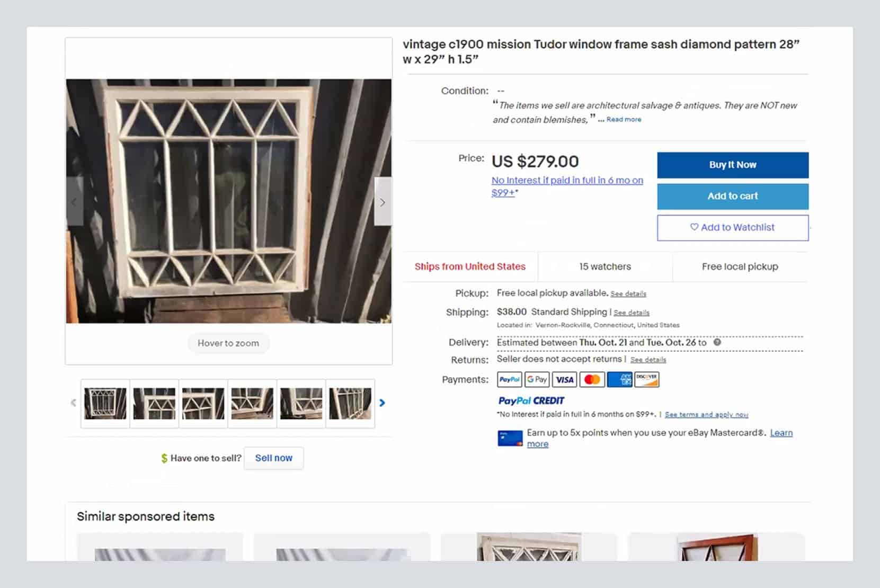The width and height of the screenshot is (880, 588).
Task: Add the window frame to cart
Action: [733, 196]
